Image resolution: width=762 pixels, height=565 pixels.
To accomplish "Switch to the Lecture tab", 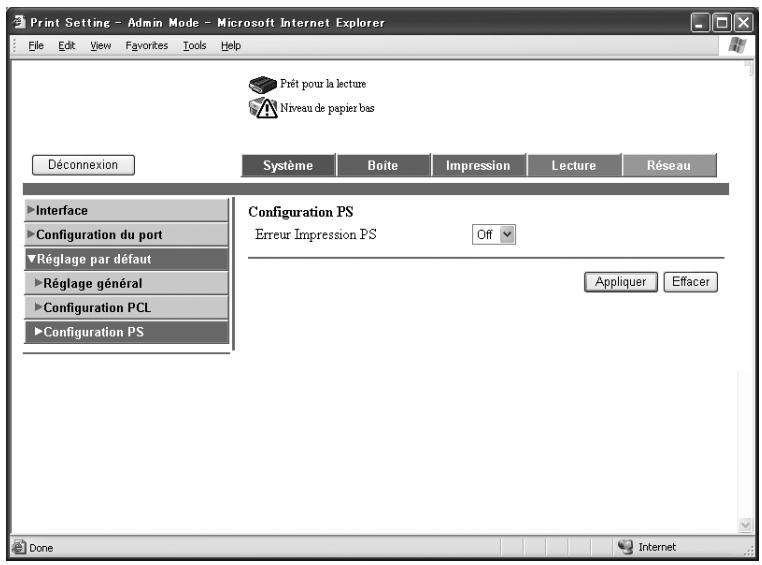I will pyautogui.click(x=573, y=166).
